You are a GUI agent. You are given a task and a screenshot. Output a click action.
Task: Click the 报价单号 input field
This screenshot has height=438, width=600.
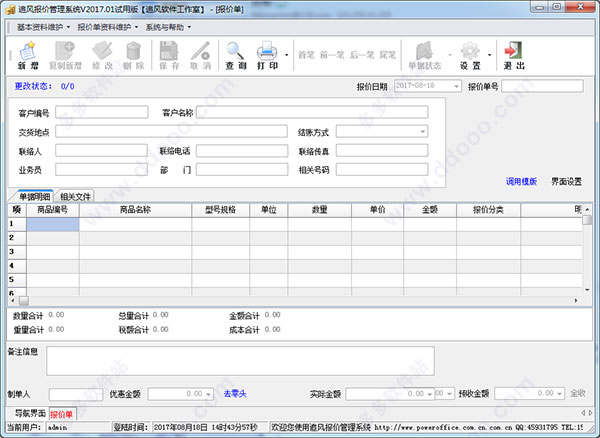[543, 86]
